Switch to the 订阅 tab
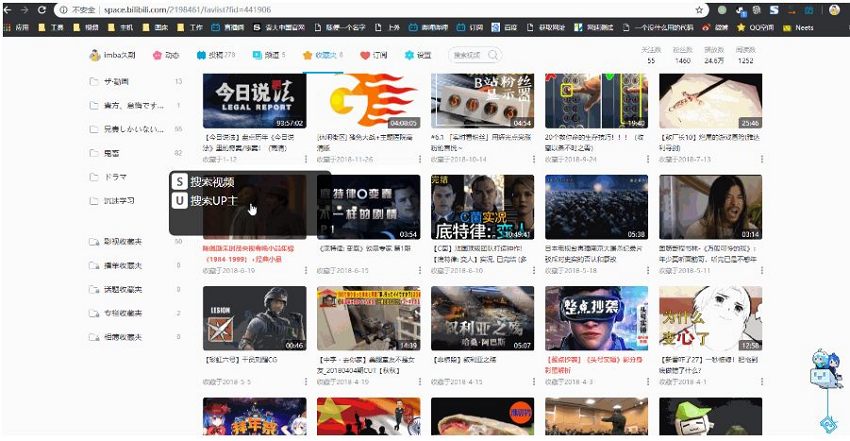This screenshot has height=441, width=850. [374, 55]
